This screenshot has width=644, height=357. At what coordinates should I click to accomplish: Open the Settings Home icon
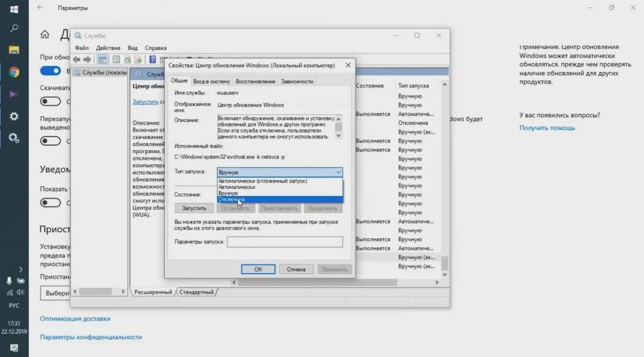[x=45, y=34]
